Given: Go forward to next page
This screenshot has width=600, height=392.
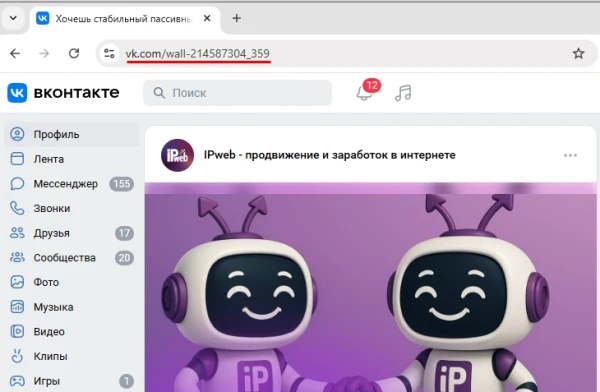Looking at the screenshot, I should click(x=44, y=54).
